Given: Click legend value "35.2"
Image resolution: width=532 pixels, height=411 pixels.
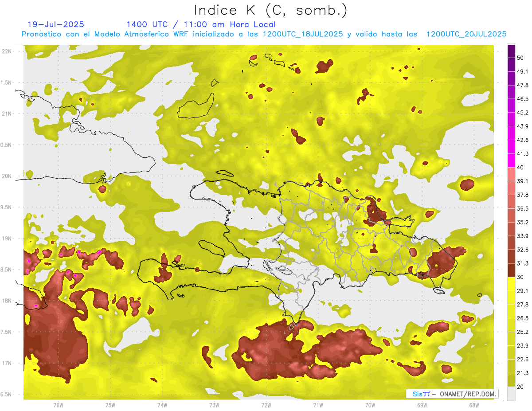Looking at the screenshot, I should pyautogui.click(x=522, y=222).
